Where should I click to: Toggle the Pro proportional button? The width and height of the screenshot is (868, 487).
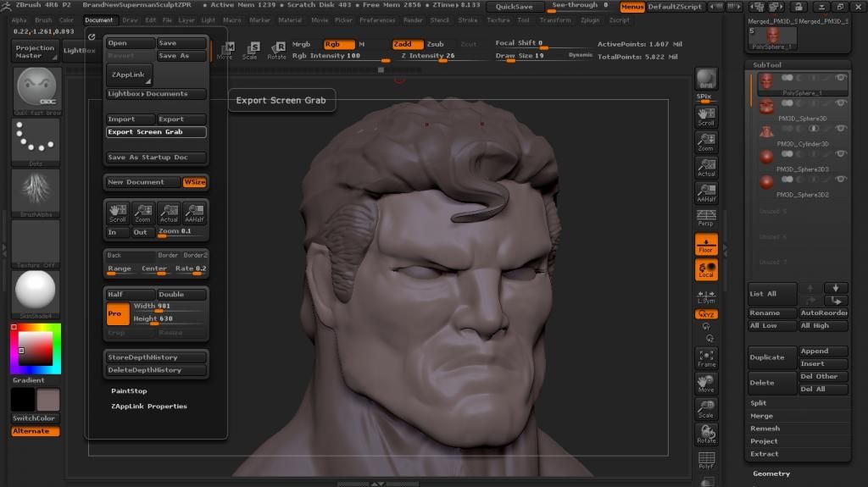(x=118, y=313)
